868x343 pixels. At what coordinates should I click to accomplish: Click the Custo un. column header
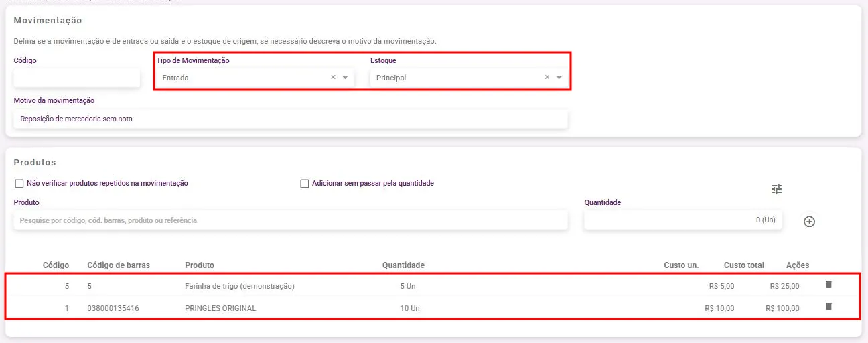[681, 265]
